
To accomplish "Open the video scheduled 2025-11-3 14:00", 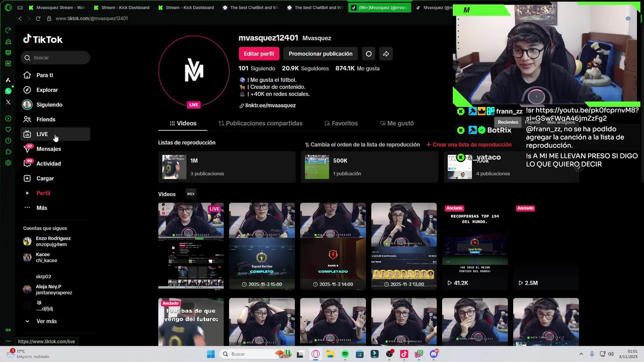I will coord(333,246).
